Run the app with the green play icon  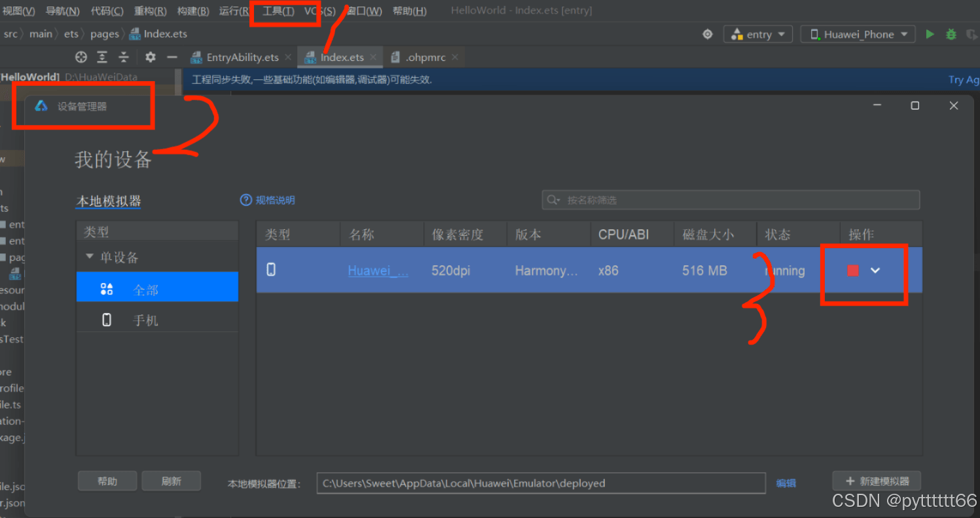930,34
